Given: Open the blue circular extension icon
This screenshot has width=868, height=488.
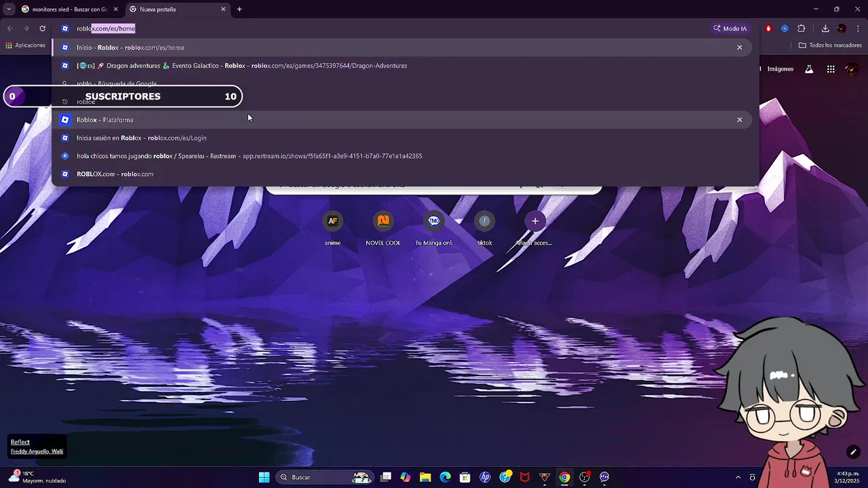Looking at the screenshot, I should click(785, 28).
